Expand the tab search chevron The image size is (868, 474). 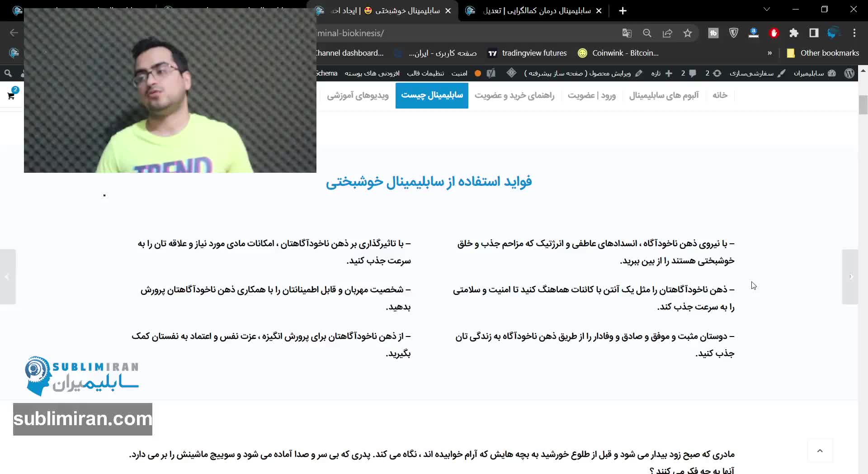[767, 9]
